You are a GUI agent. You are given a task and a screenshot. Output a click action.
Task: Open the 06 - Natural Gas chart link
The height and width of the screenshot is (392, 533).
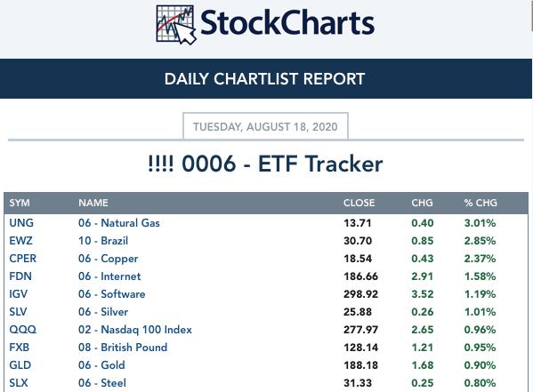[x=119, y=223]
